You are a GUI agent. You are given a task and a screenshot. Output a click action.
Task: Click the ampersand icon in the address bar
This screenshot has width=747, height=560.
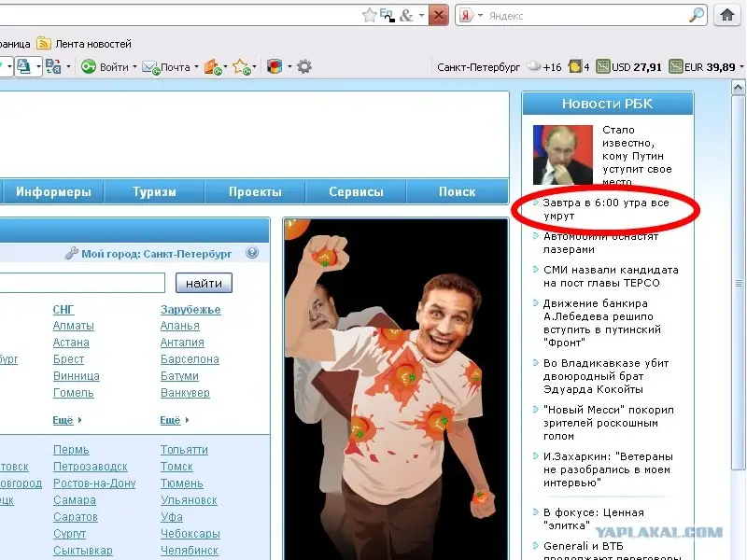406,16
